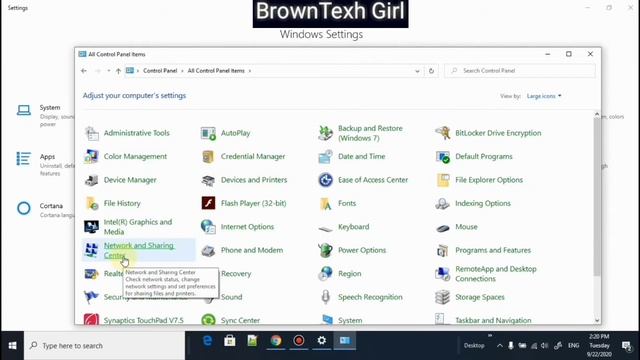This screenshot has width=640, height=360.
Task: Go back in Control Panel
Action: pyautogui.click(x=84, y=71)
